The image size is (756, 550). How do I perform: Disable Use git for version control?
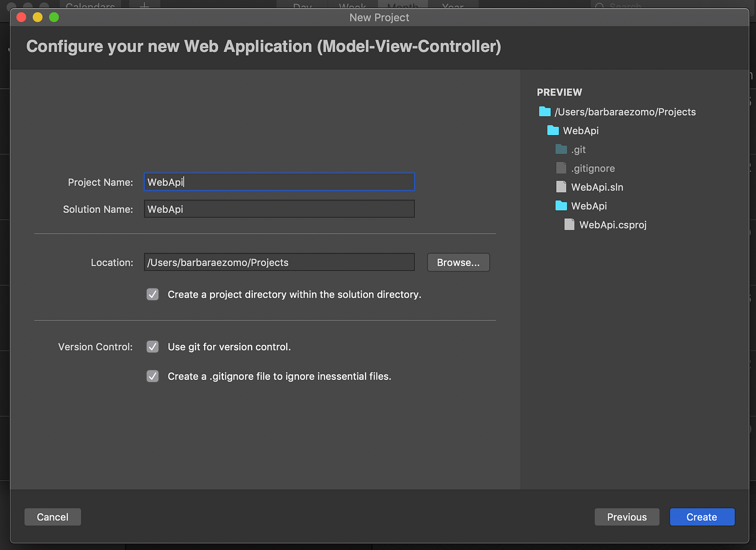click(153, 347)
